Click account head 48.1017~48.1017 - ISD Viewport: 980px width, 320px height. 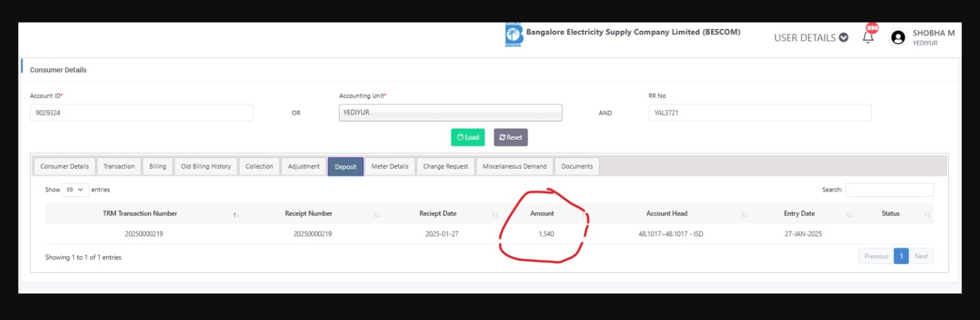click(671, 234)
